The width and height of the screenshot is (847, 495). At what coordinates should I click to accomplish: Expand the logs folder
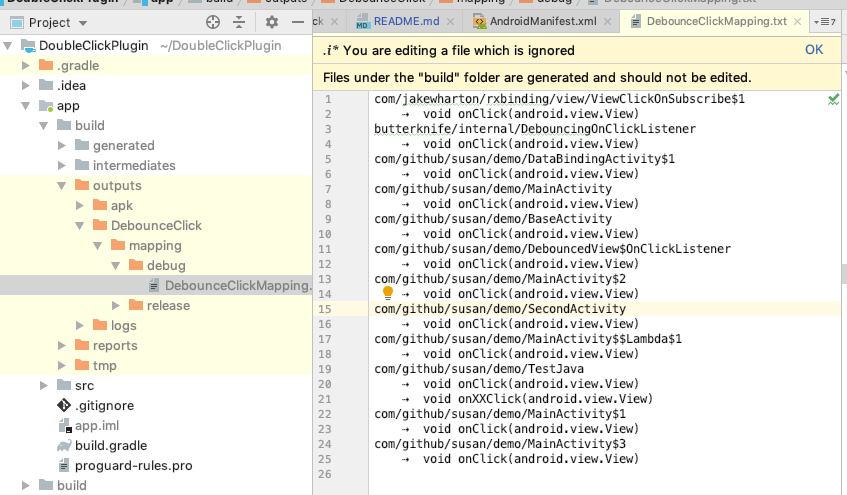(79, 325)
